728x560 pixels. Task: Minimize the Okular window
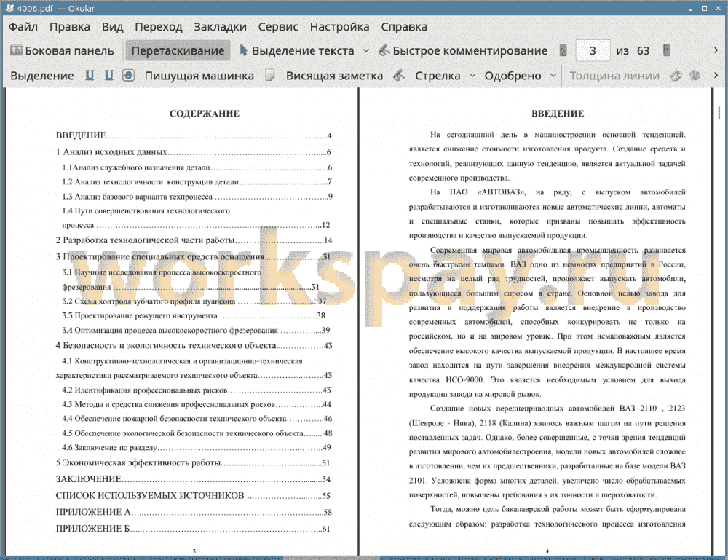tap(690, 8)
